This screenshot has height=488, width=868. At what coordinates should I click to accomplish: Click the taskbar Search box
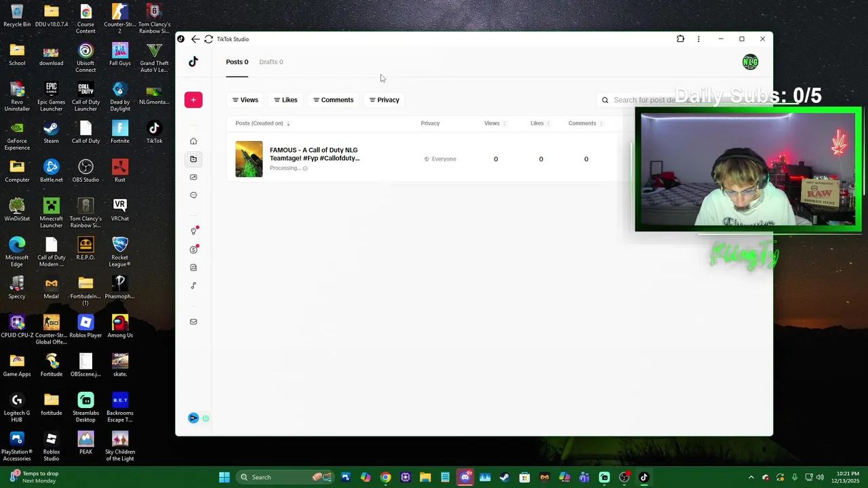click(285, 477)
